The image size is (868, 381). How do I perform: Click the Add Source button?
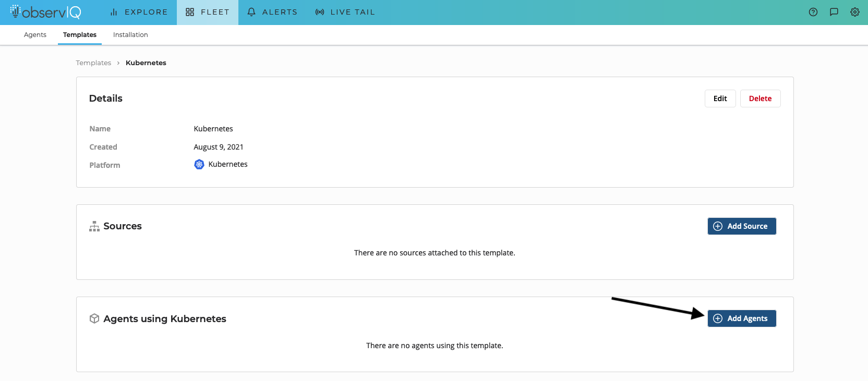click(742, 226)
